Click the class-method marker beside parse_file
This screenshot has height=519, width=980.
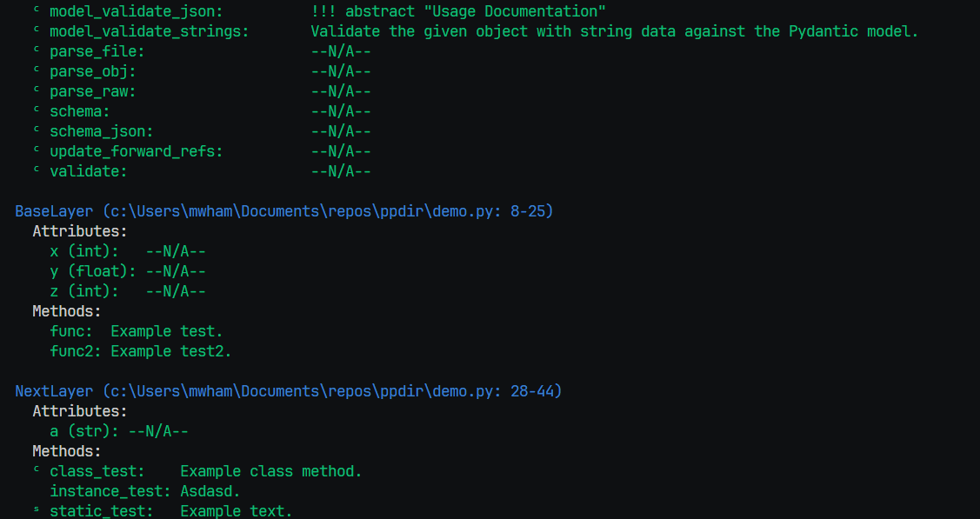pos(37,50)
